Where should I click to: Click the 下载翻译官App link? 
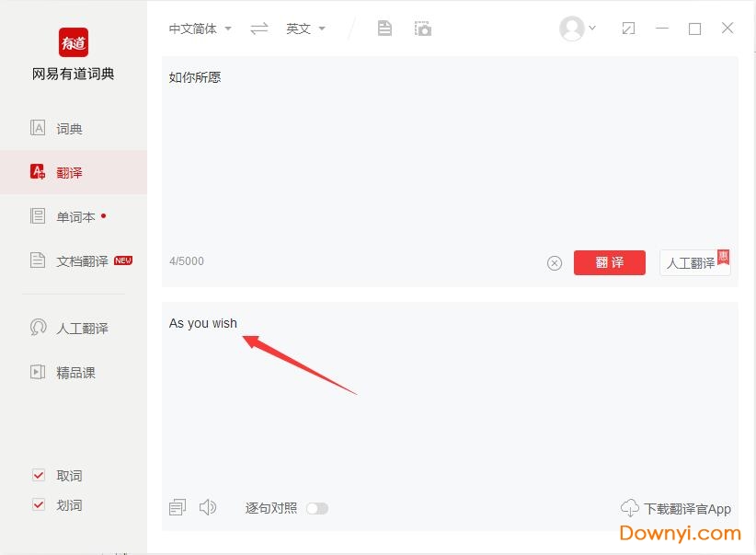676,508
